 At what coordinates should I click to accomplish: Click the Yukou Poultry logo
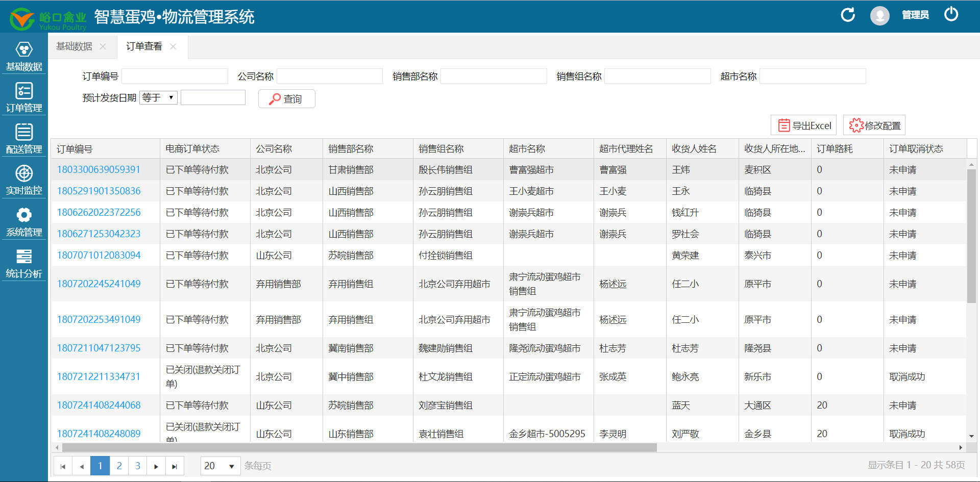[x=48, y=19]
